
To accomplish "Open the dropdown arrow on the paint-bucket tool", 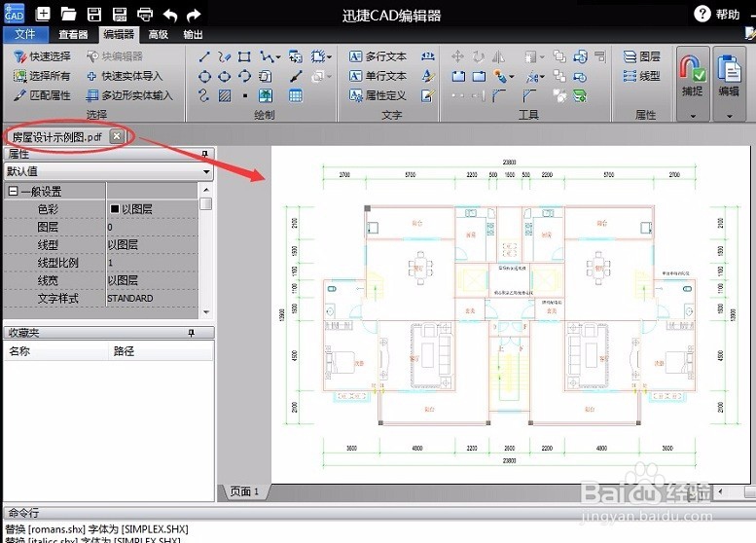I will point(512,76).
